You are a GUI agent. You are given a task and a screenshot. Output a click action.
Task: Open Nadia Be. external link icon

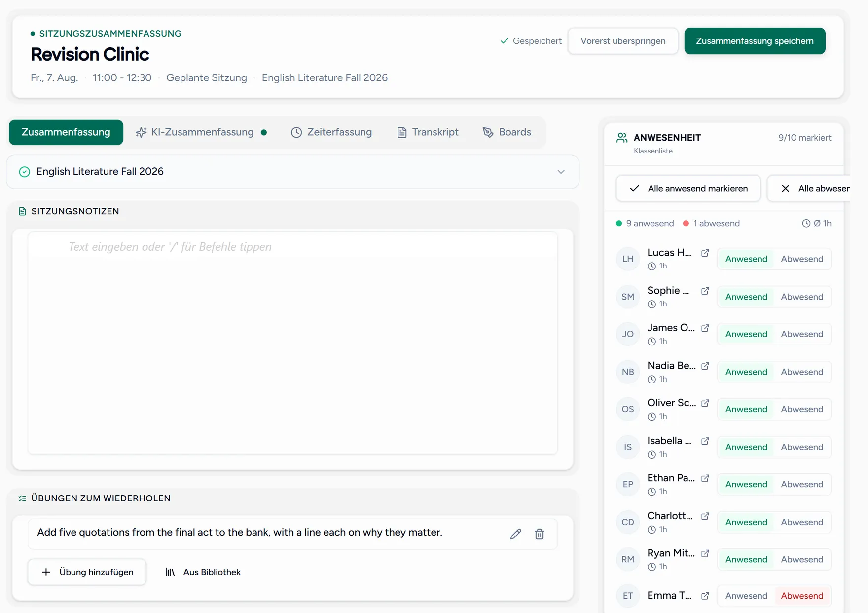point(705,366)
